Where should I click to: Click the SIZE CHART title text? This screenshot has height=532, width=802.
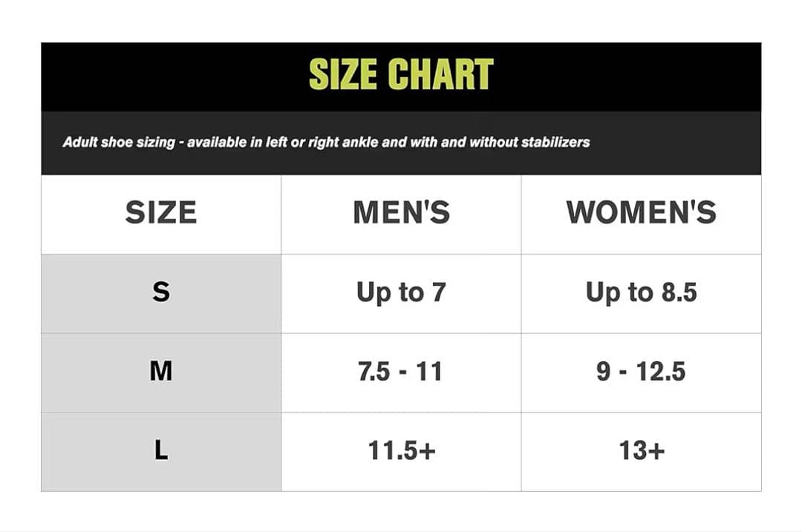401,74
